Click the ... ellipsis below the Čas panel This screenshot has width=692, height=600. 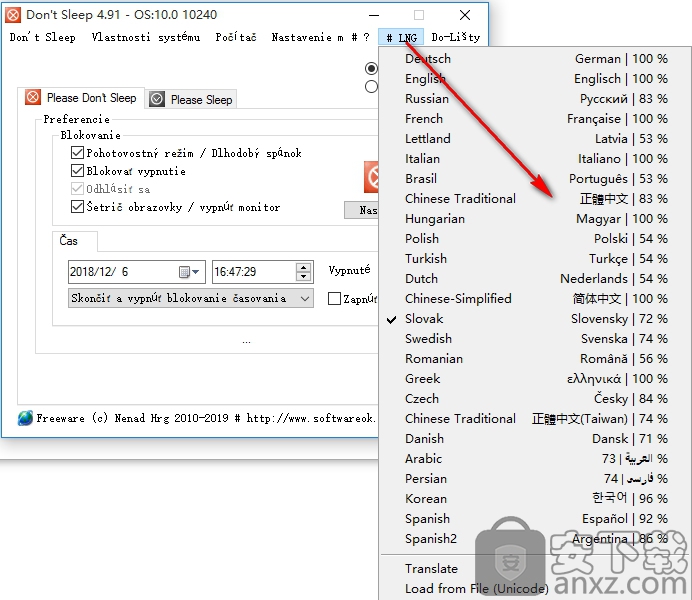246,342
